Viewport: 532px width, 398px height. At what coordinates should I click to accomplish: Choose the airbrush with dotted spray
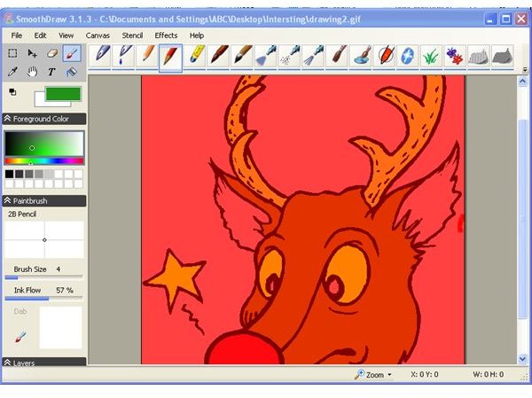(289, 56)
